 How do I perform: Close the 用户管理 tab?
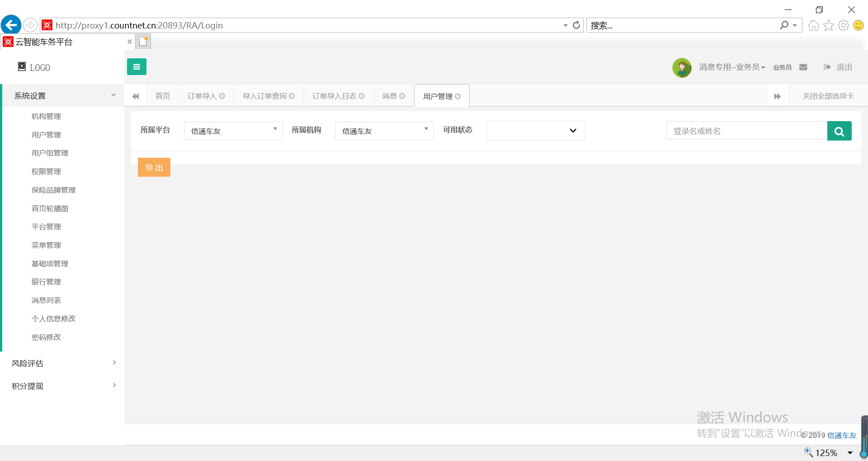pos(458,96)
